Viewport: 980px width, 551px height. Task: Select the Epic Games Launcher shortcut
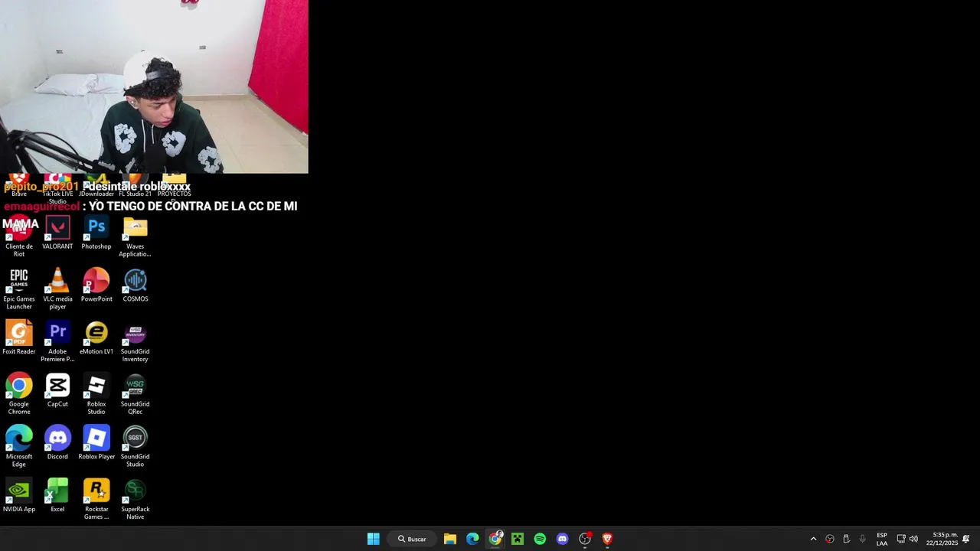click(19, 289)
